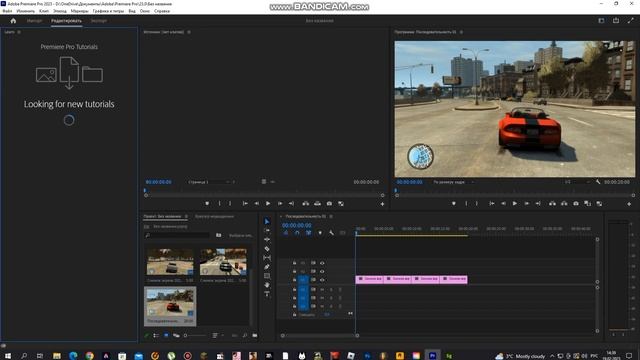Open Program monitor settings wrench
Screen dimensions: 640x360
(x=598, y=182)
